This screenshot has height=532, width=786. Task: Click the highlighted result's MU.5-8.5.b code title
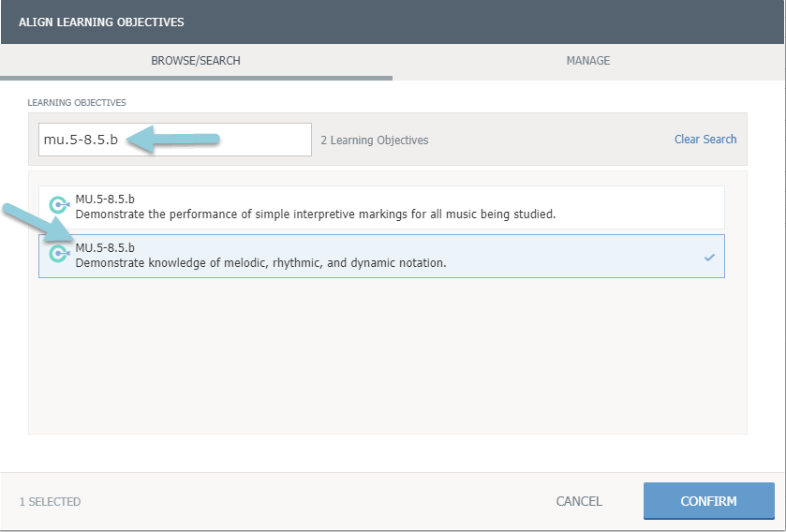click(x=105, y=248)
